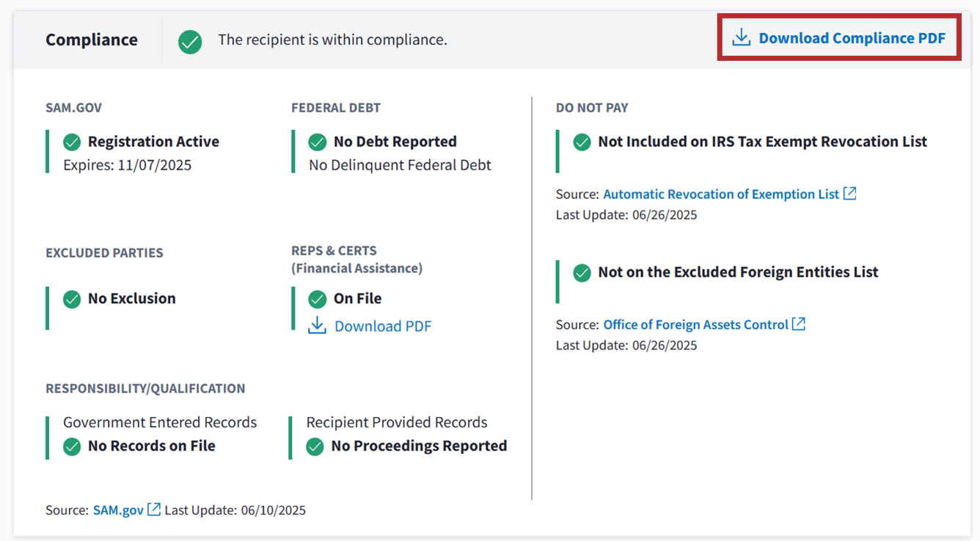
Task: Click external icon after Automatic Revocation link
Action: pos(849,194)
